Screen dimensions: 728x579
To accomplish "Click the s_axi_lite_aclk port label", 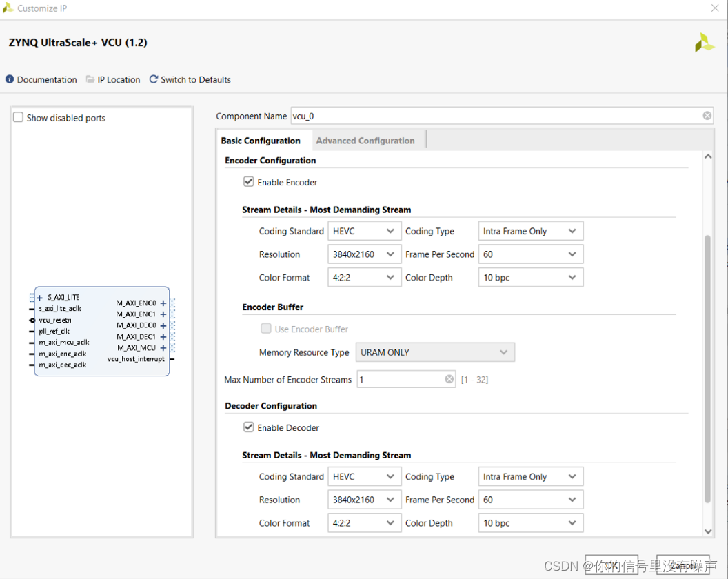I will pyautogui.click(x=60, y=308).
